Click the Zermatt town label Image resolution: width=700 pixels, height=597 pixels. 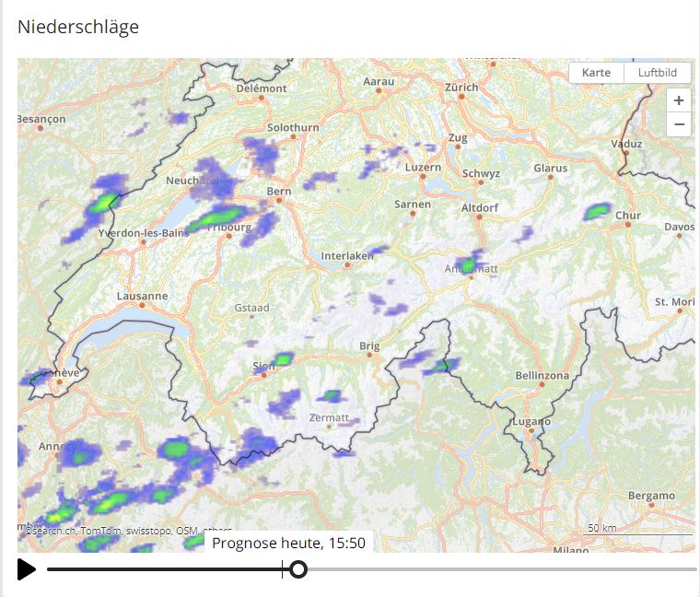coord(329,417)
